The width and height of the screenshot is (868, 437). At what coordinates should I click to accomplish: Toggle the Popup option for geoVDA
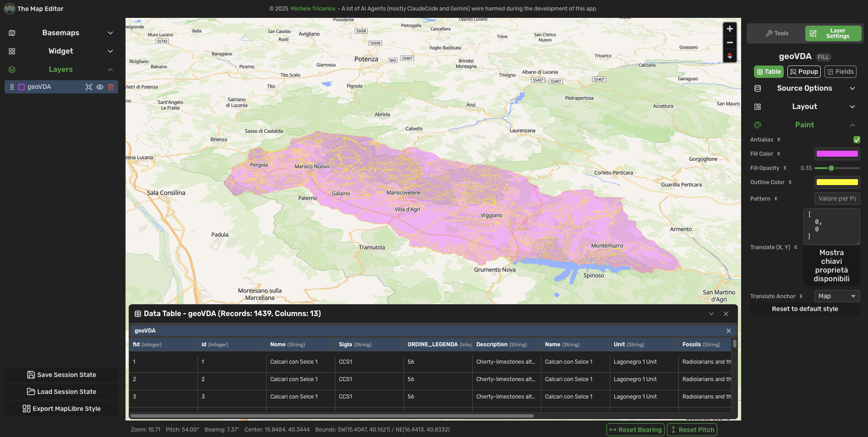click(804, 72)
